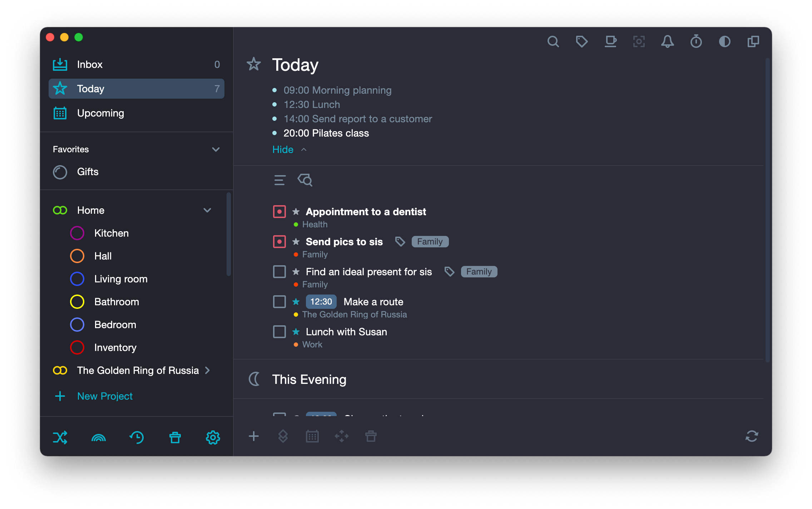The height and width of the screenshot is (509, 812).
Task: Click the sync arrows icon
Action: 752,436
